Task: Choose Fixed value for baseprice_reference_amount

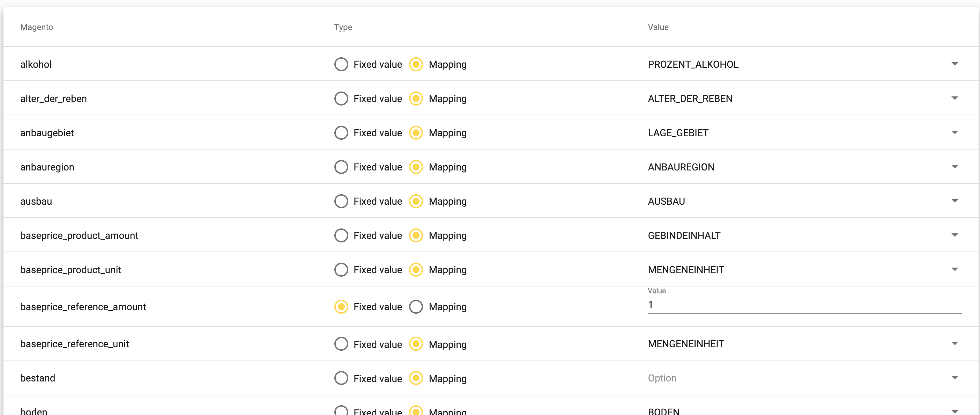Action: click(x=341, y=307)
